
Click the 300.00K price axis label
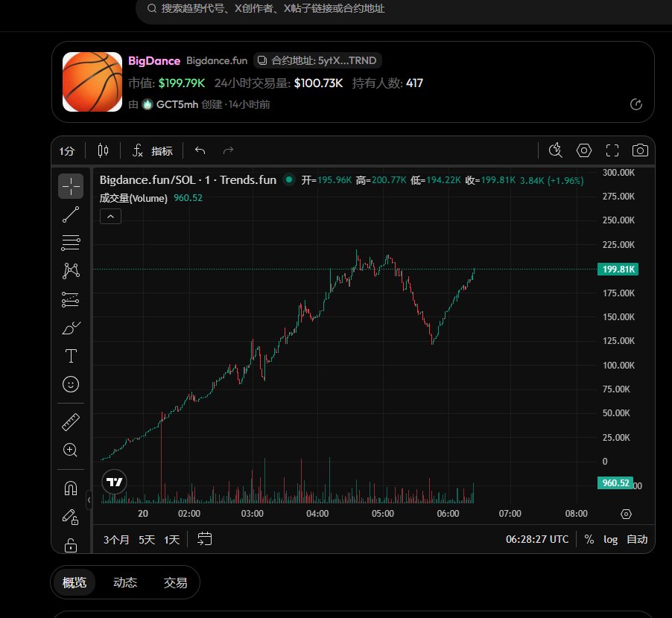[x=618, y=173]
